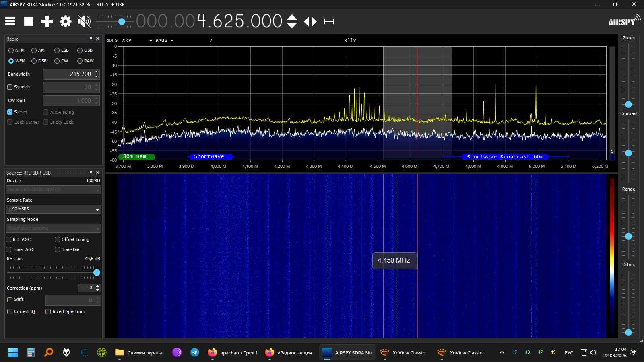Enable Tuner AGC checkbox
Screen dimensions: 644x362
pos(9,249)
